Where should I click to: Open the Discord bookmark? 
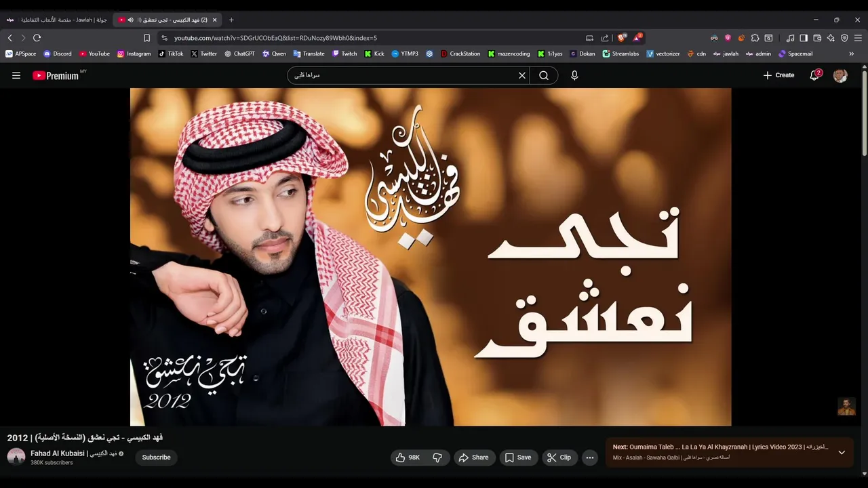point(58,54)
